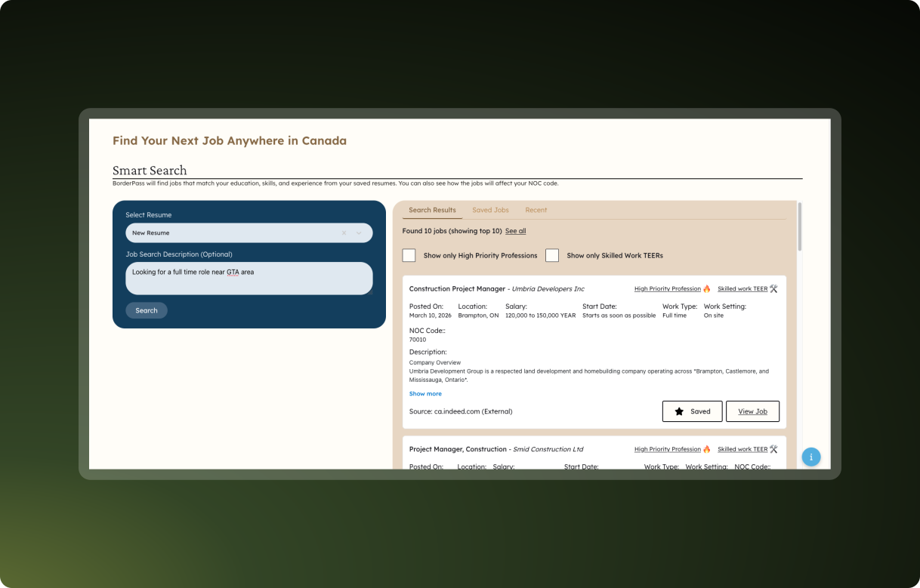
Task: Click Show more in the job description
Action: (425, 393)
